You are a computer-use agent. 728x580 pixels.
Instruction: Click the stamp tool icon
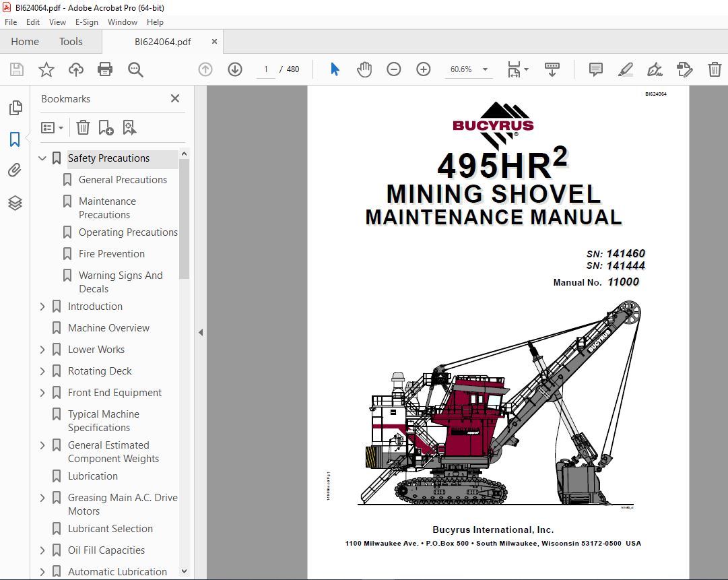tap(685, 69)
